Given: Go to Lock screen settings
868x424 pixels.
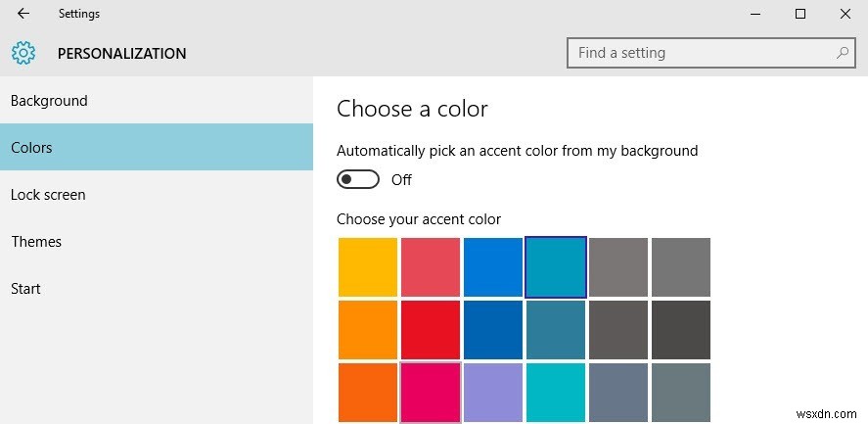Looking at the screenshot, I should (48, 195).
